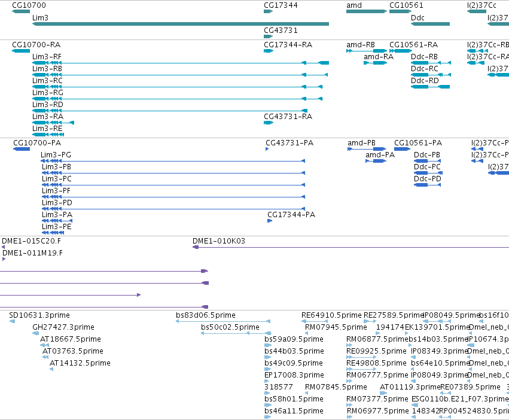This screenshot has width=509, height=420.
Task: Click the CG10561-RA transcript label
Action: (413, 44)
